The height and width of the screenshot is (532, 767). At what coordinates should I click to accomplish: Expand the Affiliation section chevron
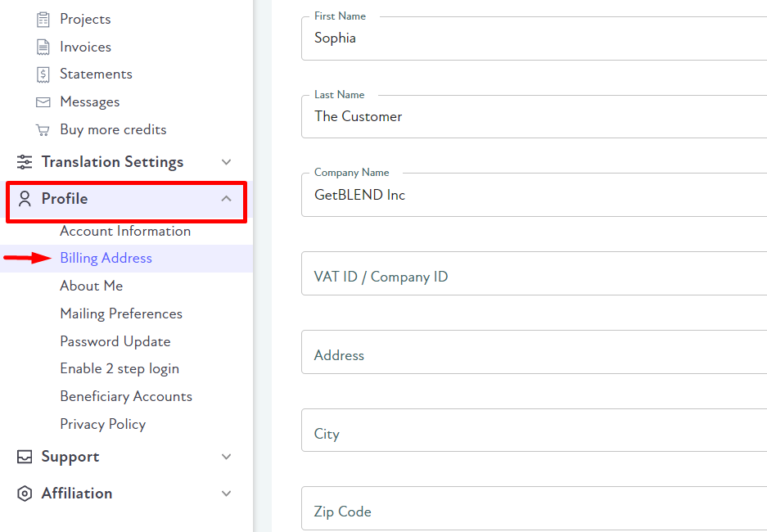point(226,494)
